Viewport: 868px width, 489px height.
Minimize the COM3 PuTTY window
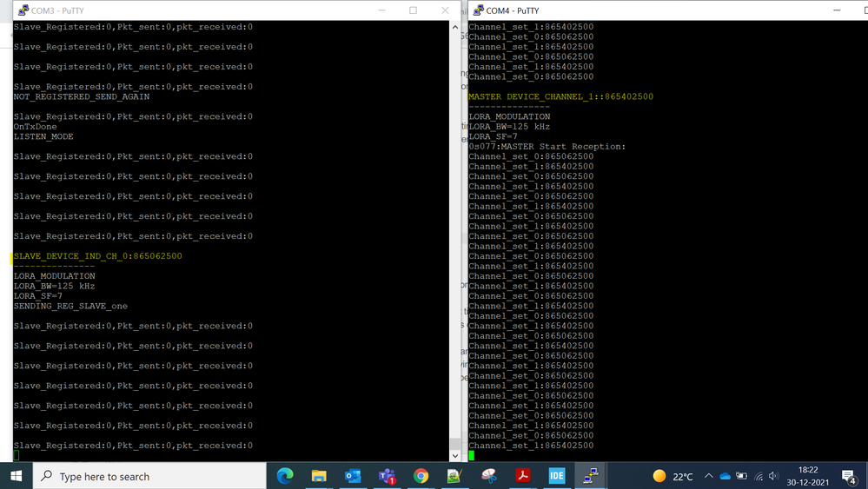point(382,10)
